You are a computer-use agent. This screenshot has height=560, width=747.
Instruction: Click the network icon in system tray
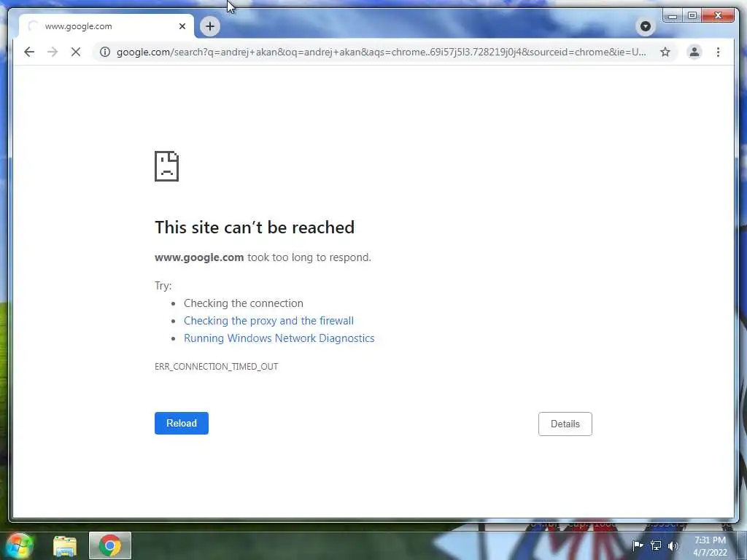pyautogui.click(x=656, y=545)
